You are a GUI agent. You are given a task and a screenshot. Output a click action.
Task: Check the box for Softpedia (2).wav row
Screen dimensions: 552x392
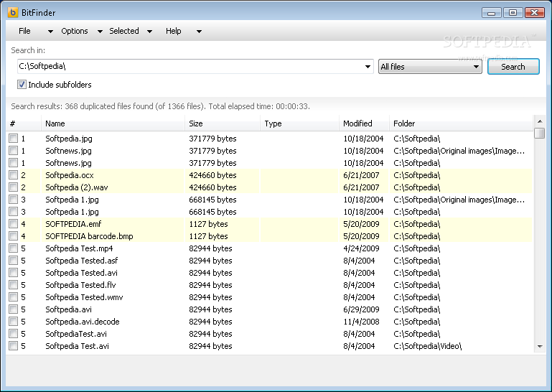pos(14,187)
